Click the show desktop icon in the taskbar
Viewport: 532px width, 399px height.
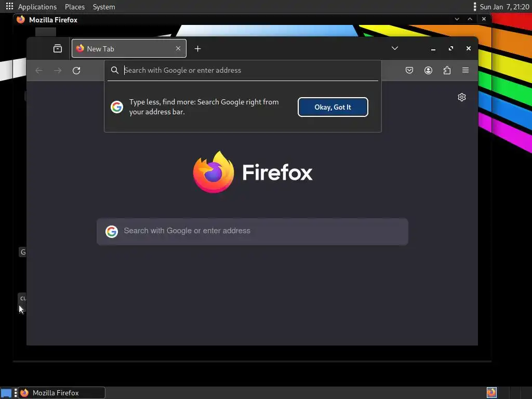click(6, 393)
